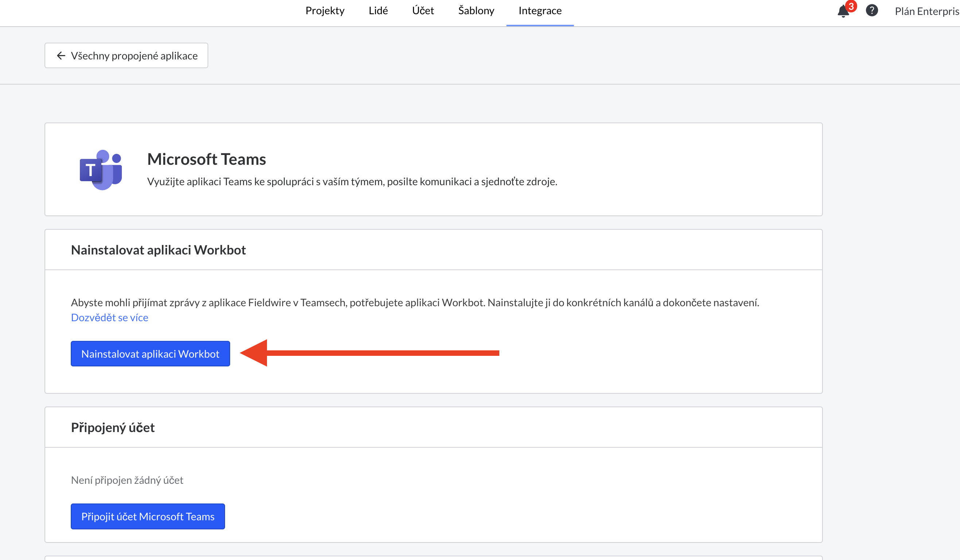Click the Nainstalovat aplikaci Workbot section heading
The height and width of the screenshot is (560, 960).
click(158, 250)
